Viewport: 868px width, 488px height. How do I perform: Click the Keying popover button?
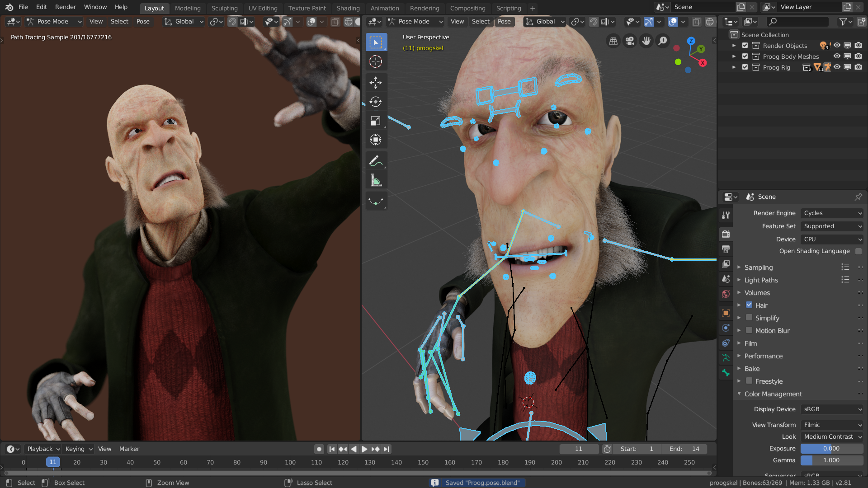point(79,449)
